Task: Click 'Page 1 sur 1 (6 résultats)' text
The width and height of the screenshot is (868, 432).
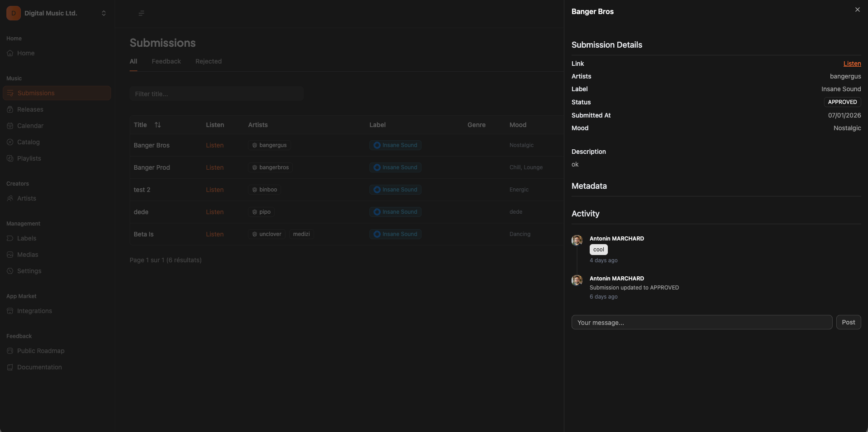Action: point(165,260)
